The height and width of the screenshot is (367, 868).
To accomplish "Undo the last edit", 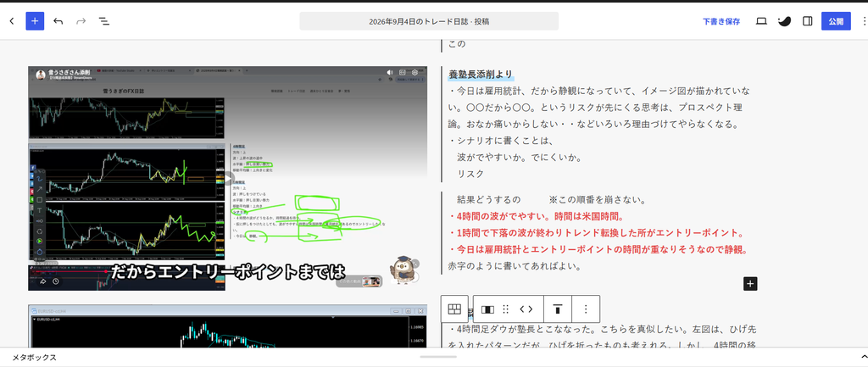I will [x=58, y=21].
